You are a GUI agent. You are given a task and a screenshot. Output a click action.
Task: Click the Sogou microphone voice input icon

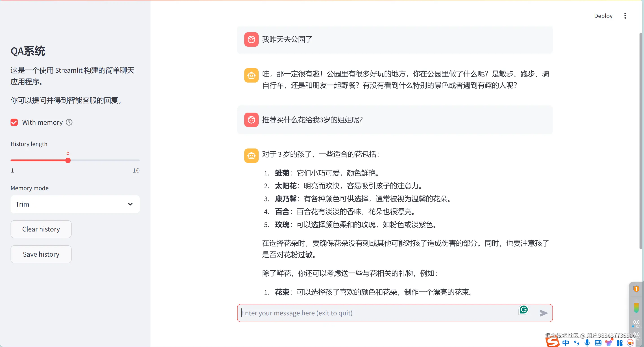(587, 343)
